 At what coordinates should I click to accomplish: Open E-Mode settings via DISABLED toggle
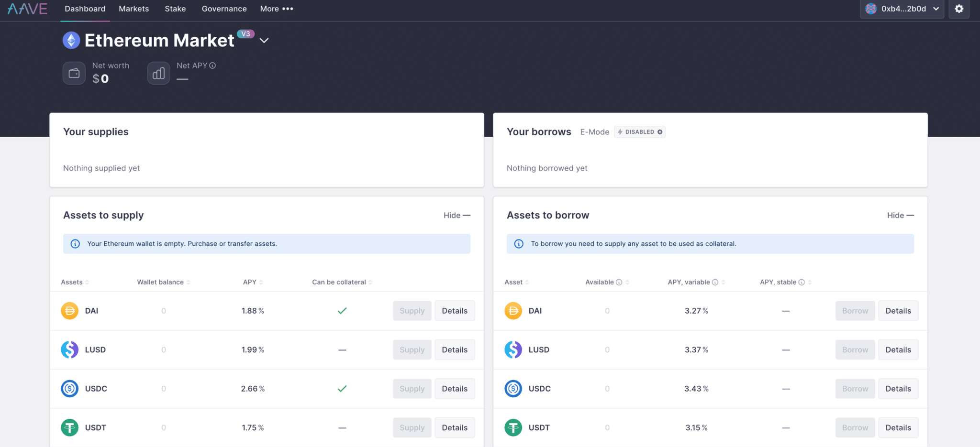tap(640, 131)
